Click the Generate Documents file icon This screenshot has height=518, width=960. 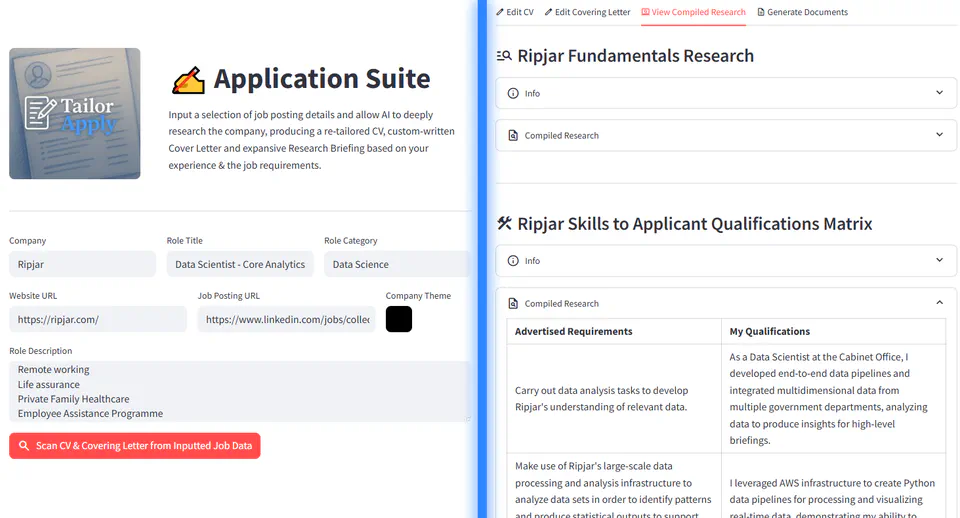(x=761, y=12)
